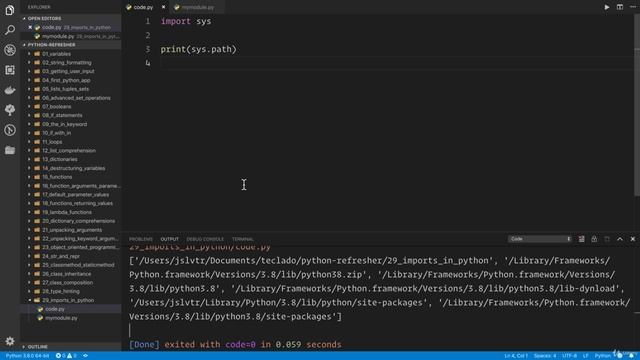The image size is (640, 360).
Task: Change LF end of line sequence
Action: click(586, 356)
